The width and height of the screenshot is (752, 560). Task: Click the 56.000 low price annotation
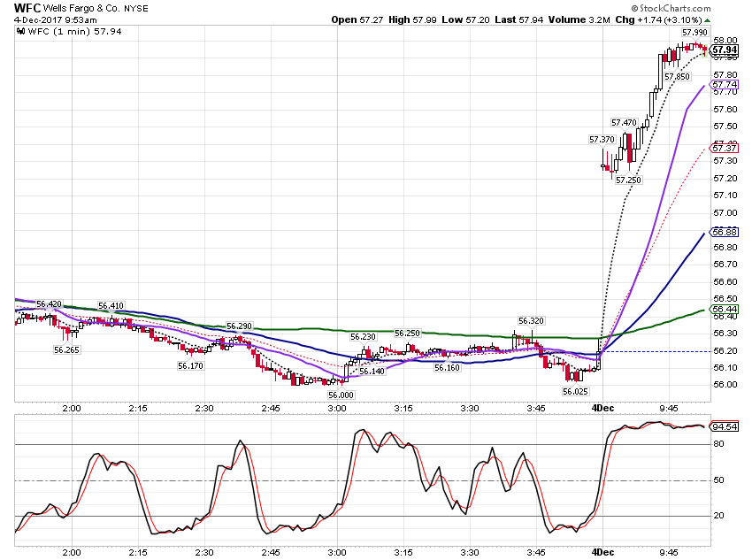click(x=341, y=395)
